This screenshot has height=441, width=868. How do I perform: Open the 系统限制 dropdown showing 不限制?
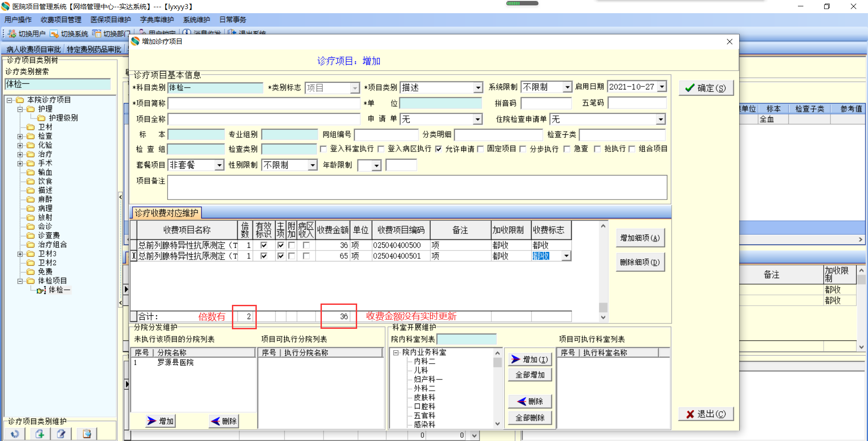click(567, 87)
